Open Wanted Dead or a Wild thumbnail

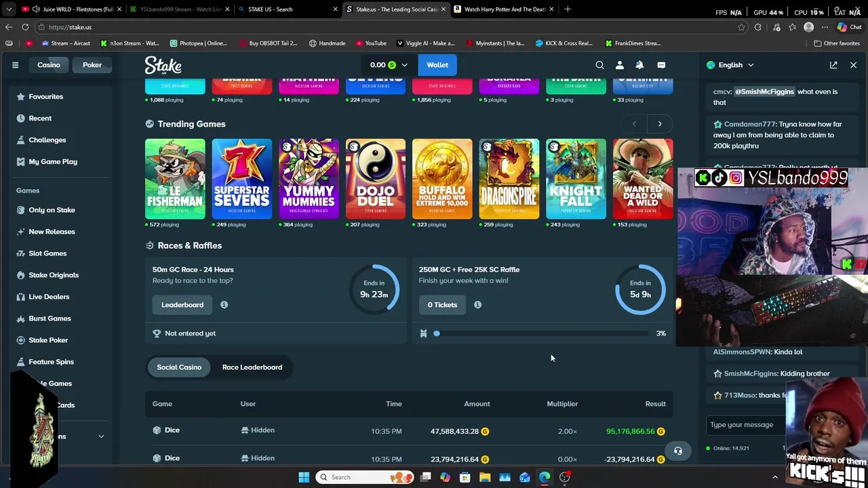[643, 179]
